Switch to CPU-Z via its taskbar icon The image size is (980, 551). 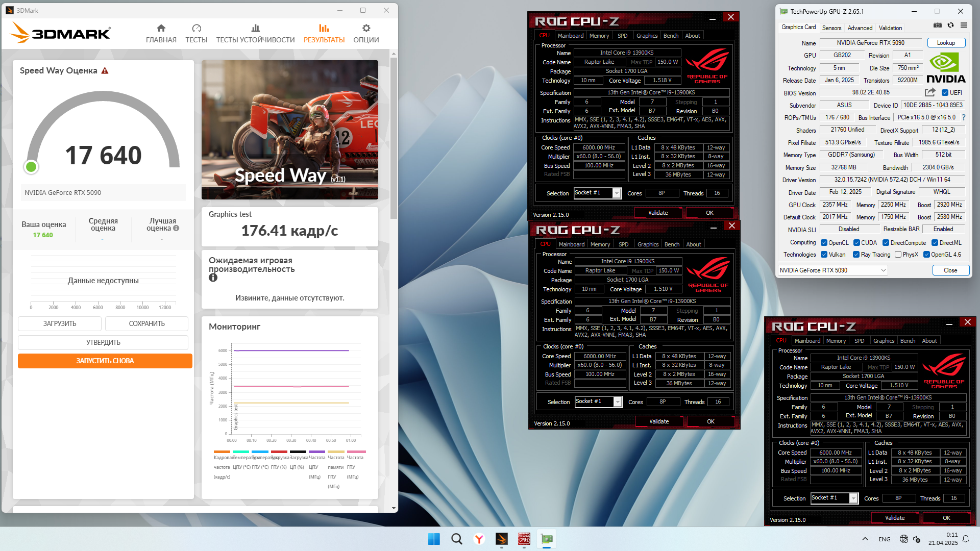tap(524, 539)
